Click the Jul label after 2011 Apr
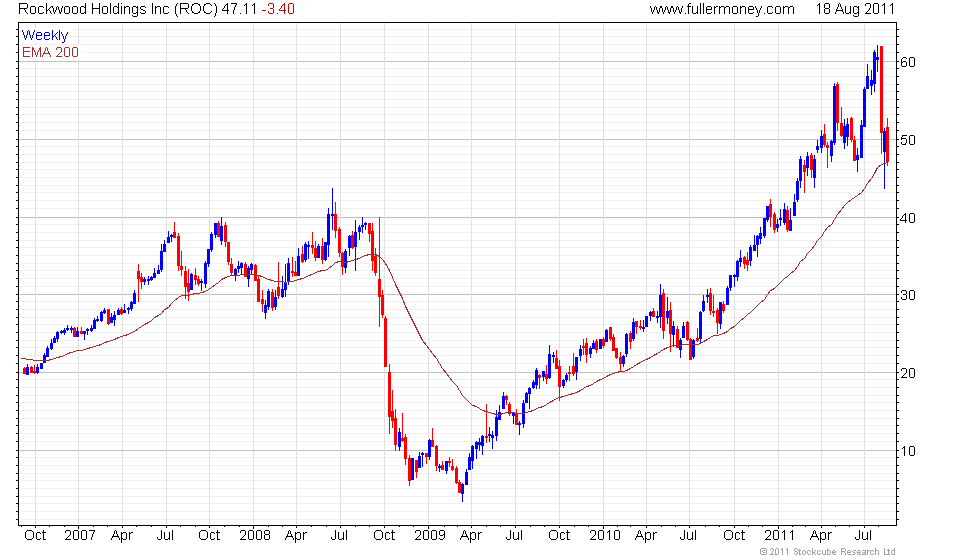980x560 pixels. [863, 536]
